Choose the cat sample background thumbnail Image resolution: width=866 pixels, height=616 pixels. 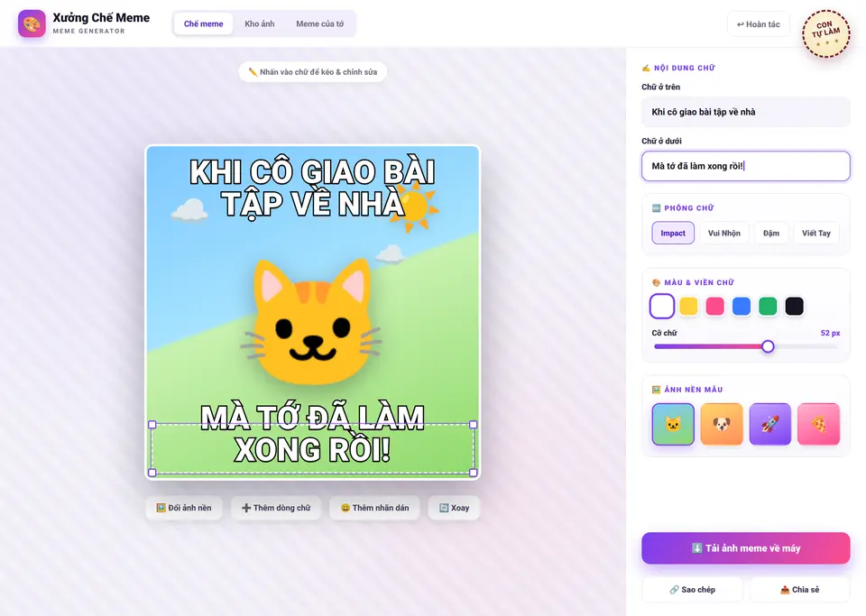(673, 424)
